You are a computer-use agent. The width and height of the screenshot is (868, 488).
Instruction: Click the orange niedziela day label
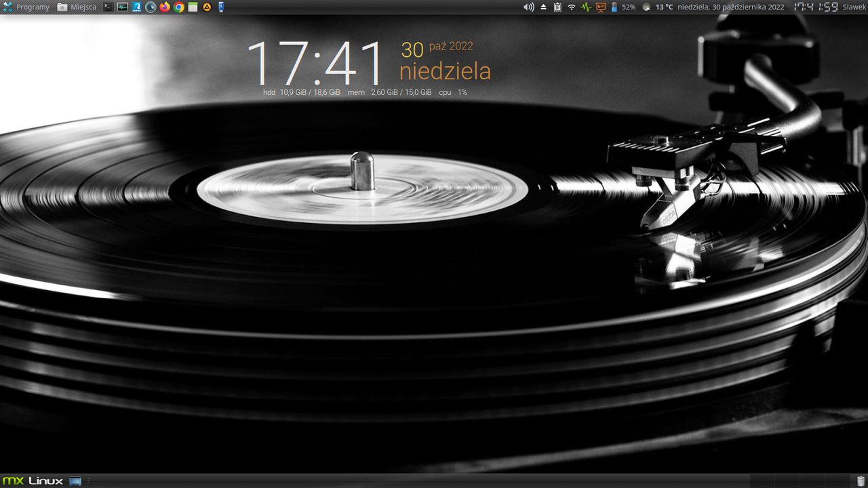point(445,71)
